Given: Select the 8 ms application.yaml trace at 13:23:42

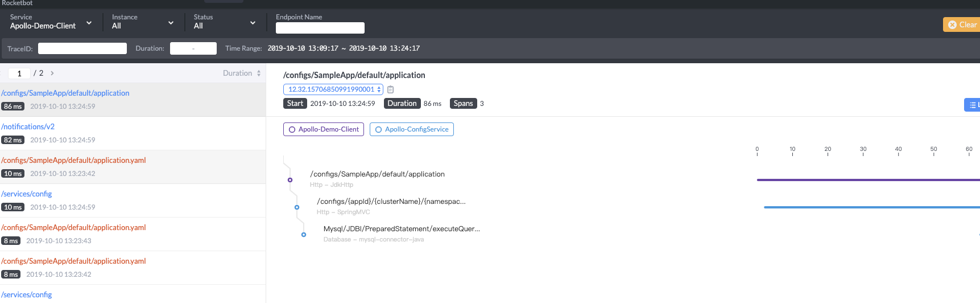Looking at the screenshot, I should (x=133, y=268).
